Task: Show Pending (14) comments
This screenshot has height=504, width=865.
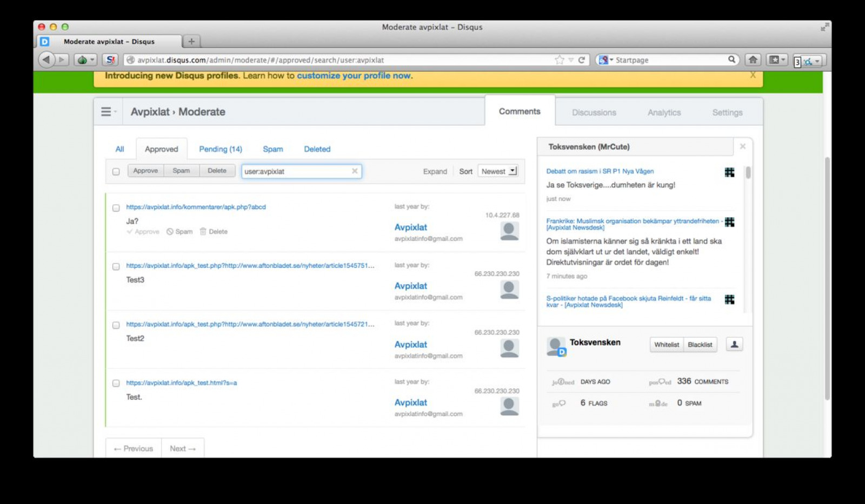Action: pyautogui.click(x=221, y=149)
